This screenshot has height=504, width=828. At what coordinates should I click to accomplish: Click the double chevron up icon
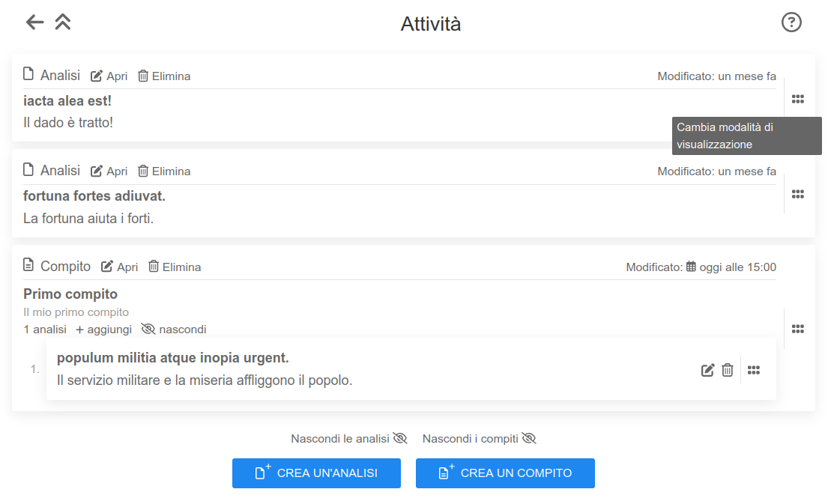click(x=63, y=22)
